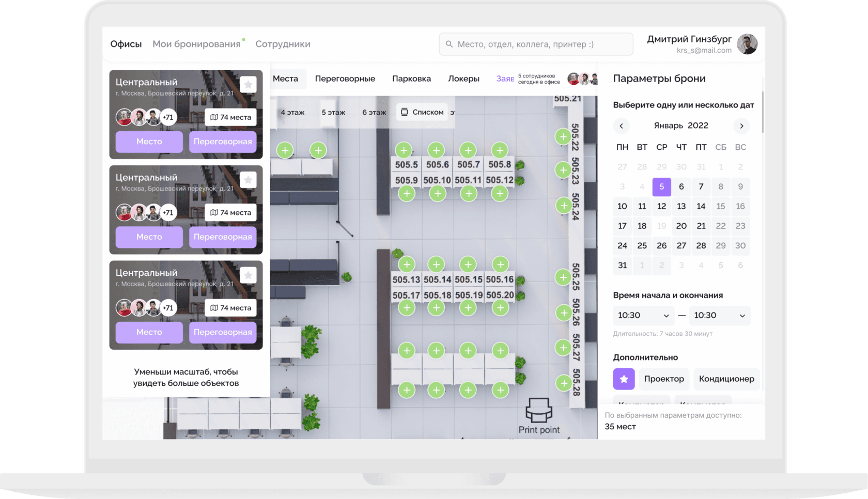868x499 pixels.
Task: Open the Мои бронирования menu item
Action: (x=196, y=44)
